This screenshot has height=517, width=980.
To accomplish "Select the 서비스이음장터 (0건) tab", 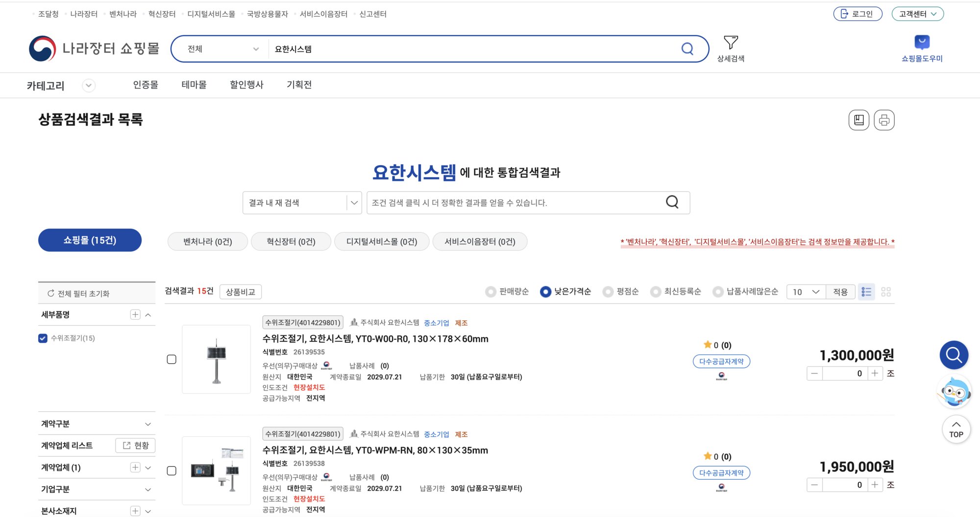I will click(480, 241).
